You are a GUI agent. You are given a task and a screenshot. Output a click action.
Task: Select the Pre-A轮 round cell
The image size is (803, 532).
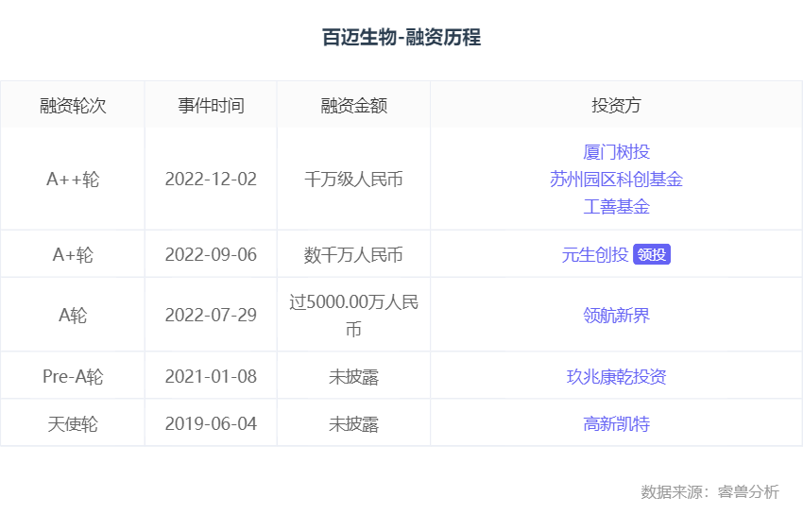coord(73,377)
